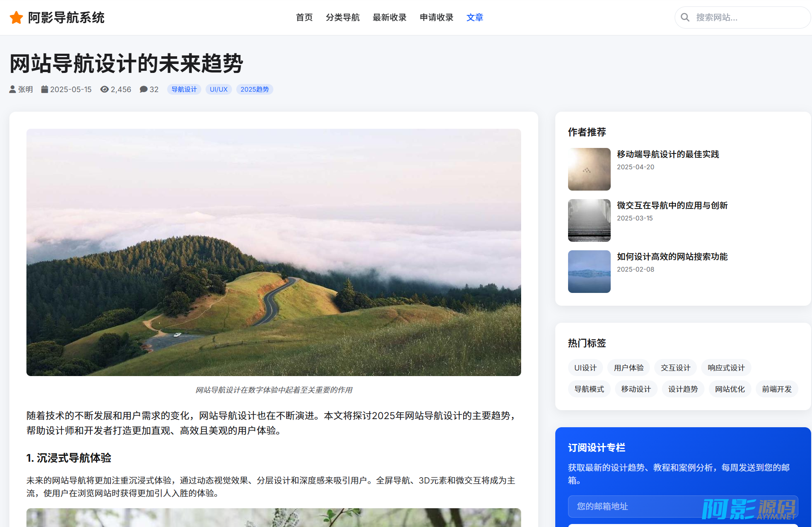
Task: Select the 前端开发 hot tag
Action: pyautogui.click(x=777, y=389)
